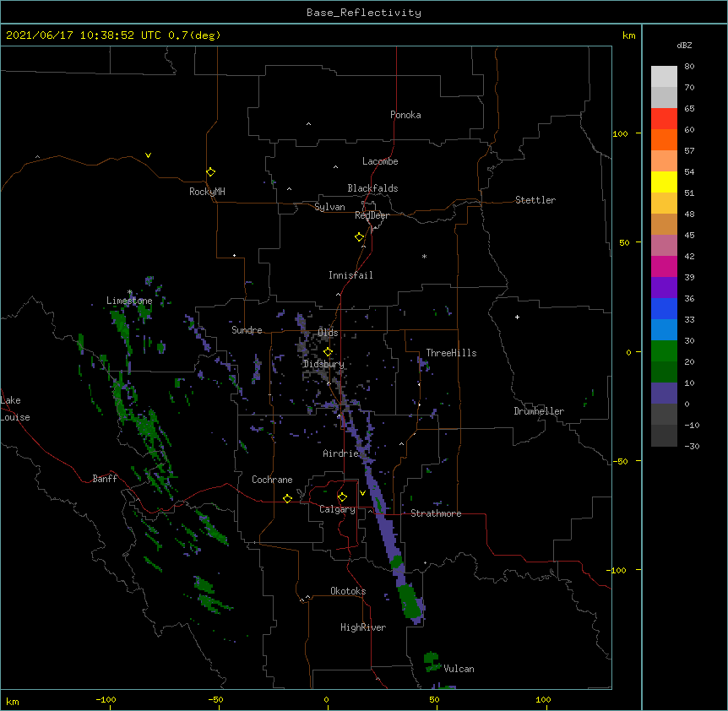The width and height of the screenshot is (728, 711).
Task: Select the yellow diamond marker below Olds
Action: (328, 352)
